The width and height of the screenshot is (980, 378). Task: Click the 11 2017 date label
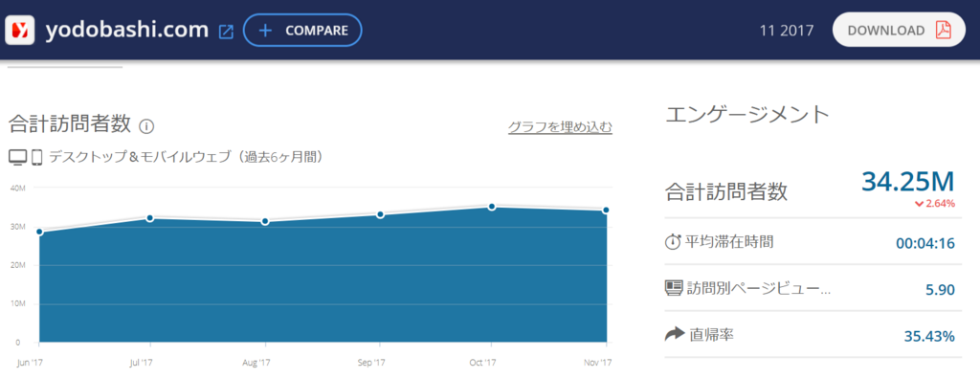click(787, 30)
